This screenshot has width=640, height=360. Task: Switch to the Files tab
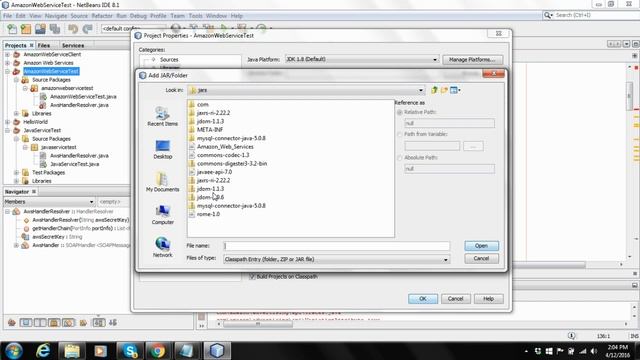[x=44, y=45]
